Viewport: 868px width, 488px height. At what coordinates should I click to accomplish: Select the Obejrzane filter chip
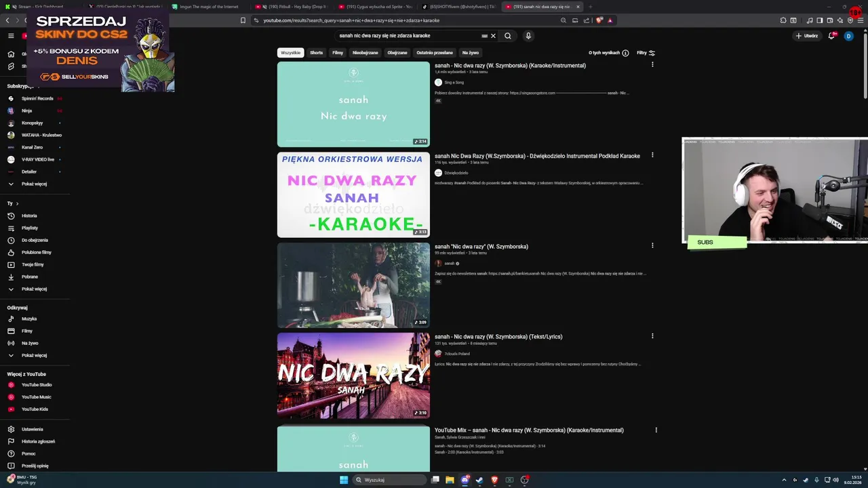[x=397, y=53]
